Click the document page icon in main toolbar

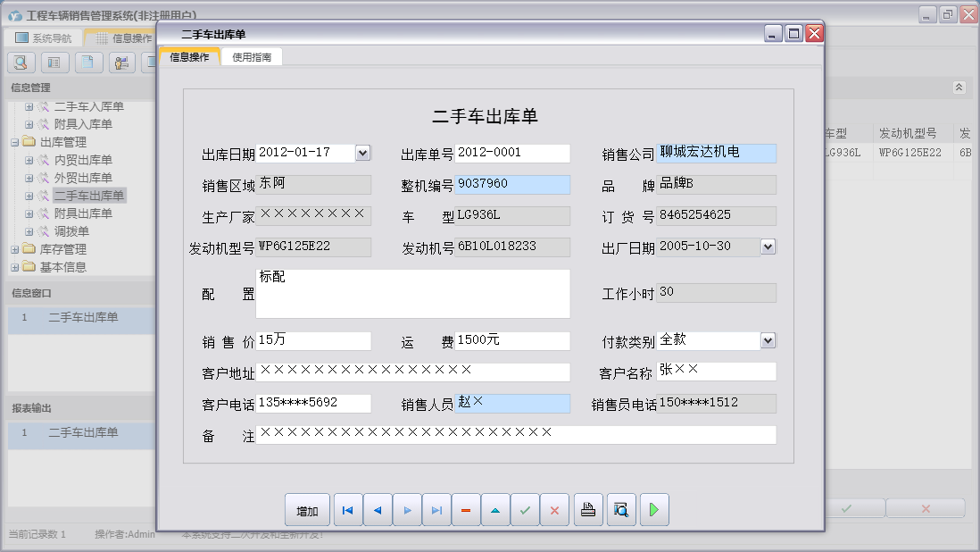click(x=88, y=63)
